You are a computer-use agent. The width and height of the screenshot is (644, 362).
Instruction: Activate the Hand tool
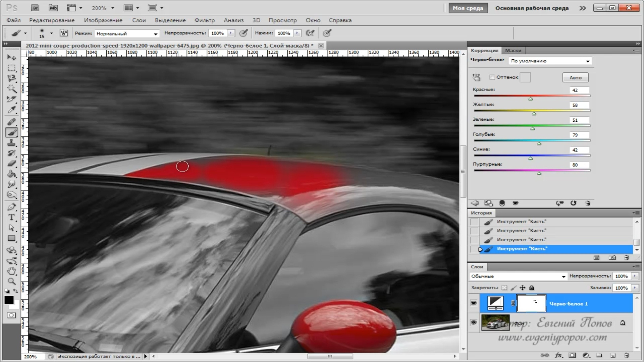click(11, 271)
